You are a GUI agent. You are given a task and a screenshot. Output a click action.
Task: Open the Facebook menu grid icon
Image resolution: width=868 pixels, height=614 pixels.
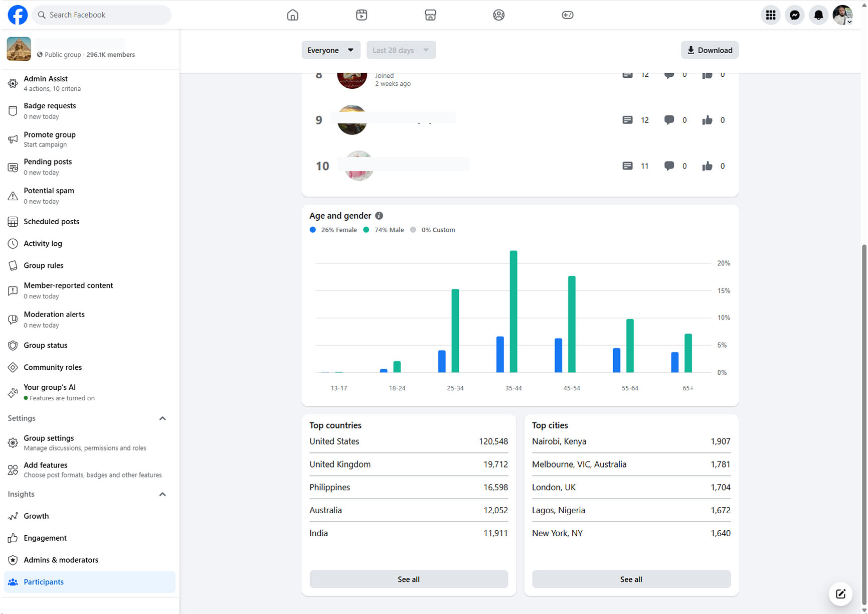point(771,15)
